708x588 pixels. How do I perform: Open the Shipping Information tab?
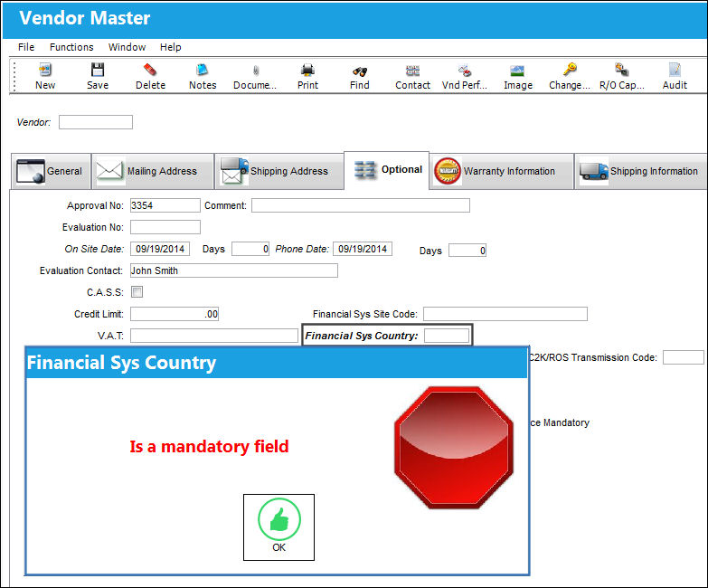640,171
